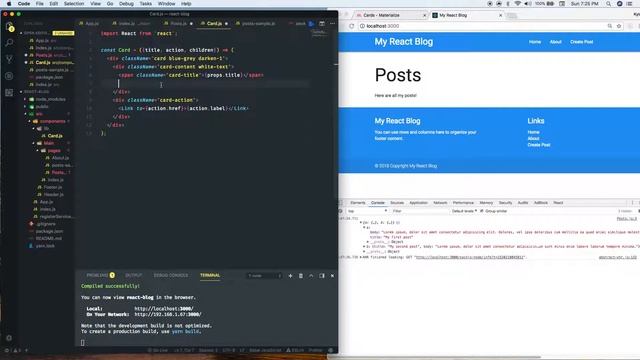
Task: Click Babel JavaScript language mode
Action: click(x=265, y=350)
